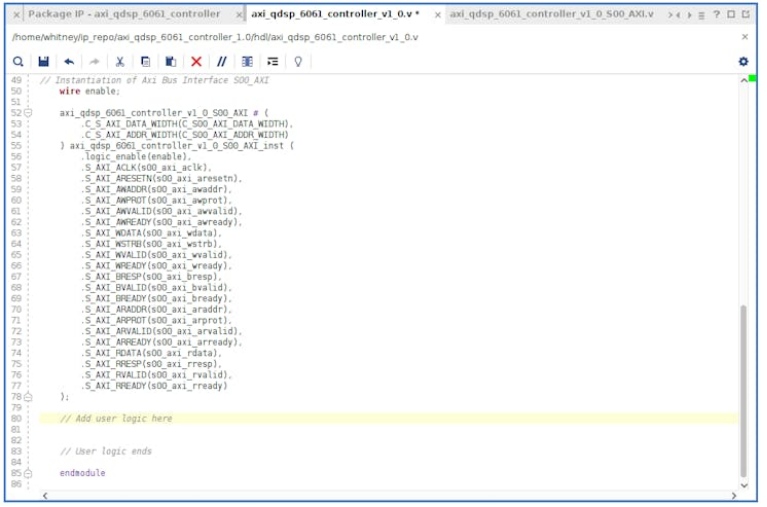Click the vertical scrollbar thumb
The width and height of the screenshot is (767, 507).
[743, 390]
